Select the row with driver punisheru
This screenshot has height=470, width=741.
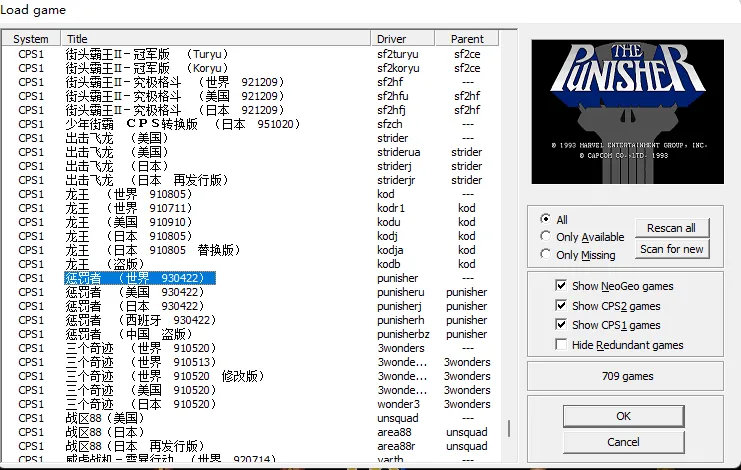pyautogui.click(x=250, y=292)
